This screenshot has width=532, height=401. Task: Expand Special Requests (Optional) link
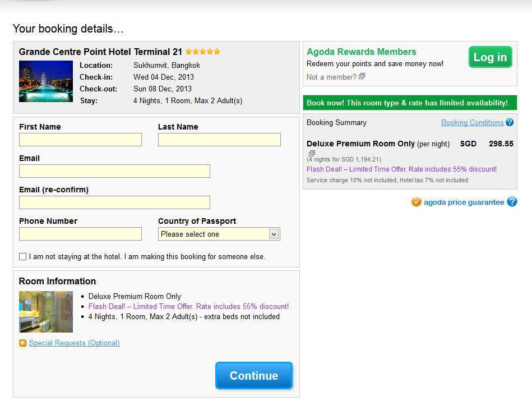click(74, 343)
